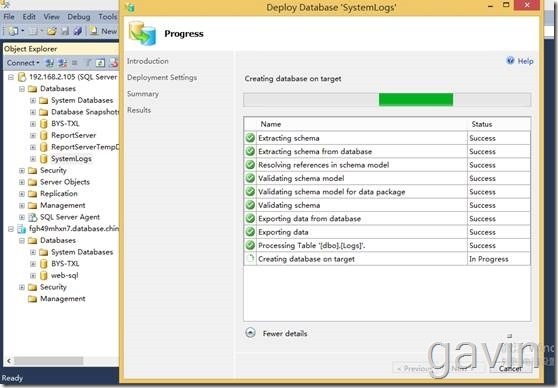The width and height of the screenshot is (558, 388).
Task: Expand the web-sql database node
Action: 33,276
